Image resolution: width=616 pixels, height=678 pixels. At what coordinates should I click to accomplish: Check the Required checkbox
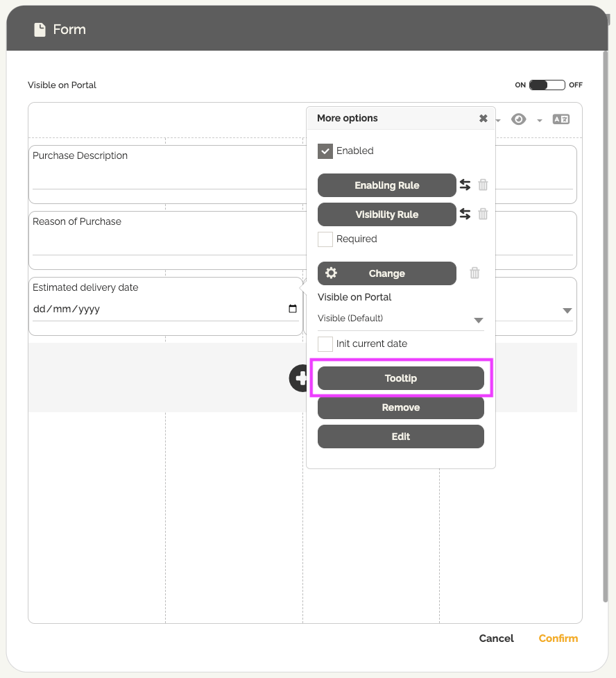[x=325, y=239]
